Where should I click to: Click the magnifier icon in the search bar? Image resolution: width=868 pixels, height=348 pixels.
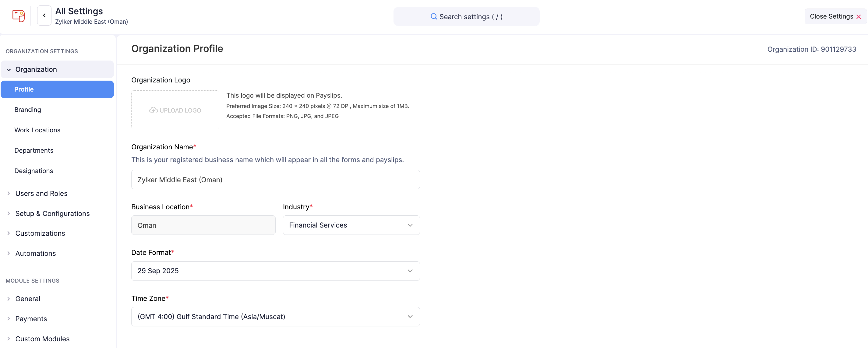coord(434,16)
